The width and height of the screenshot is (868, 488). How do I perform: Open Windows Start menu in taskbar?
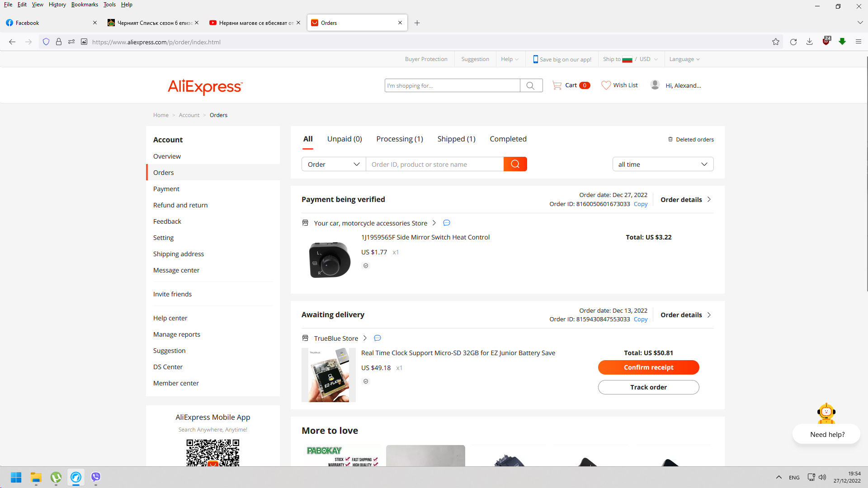(x=16, y=477)
